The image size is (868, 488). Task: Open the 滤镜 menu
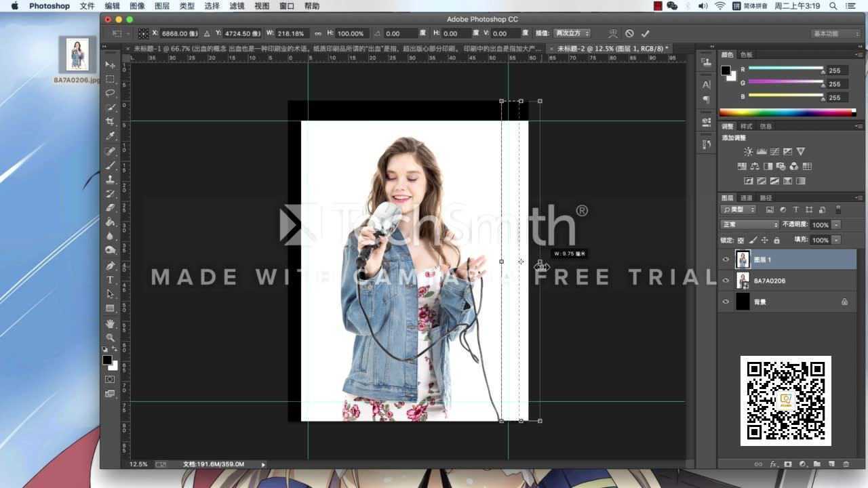click(x=237, y=6)
